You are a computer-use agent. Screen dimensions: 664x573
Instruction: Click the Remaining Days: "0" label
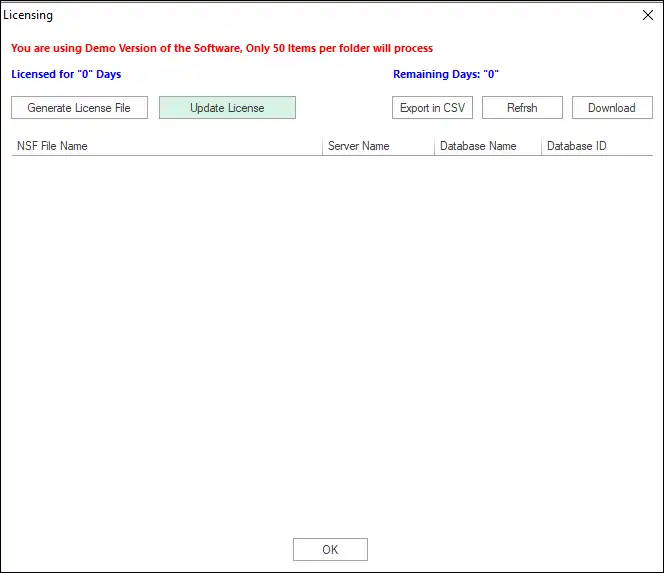pyautogui.click(x=446, y=74)
